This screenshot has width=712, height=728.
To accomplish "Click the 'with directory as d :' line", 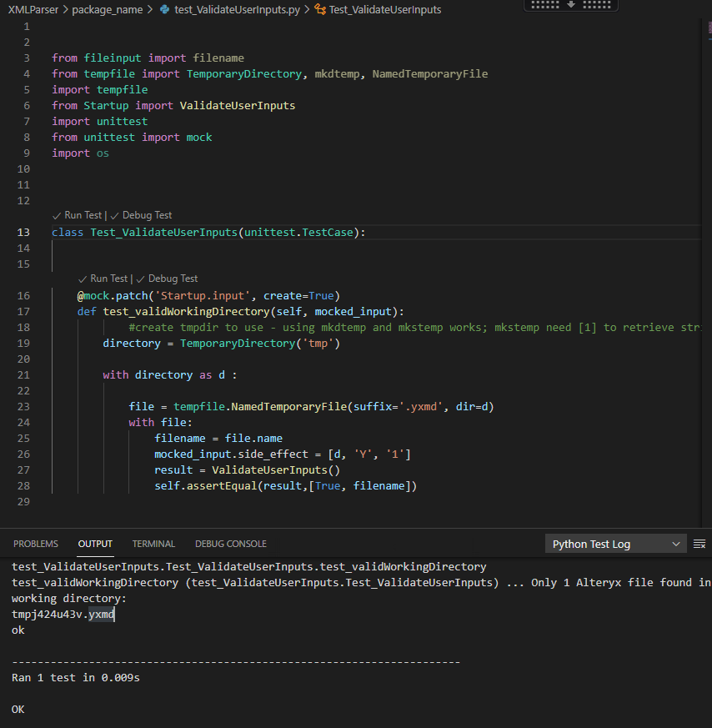I will click(170, 374).
